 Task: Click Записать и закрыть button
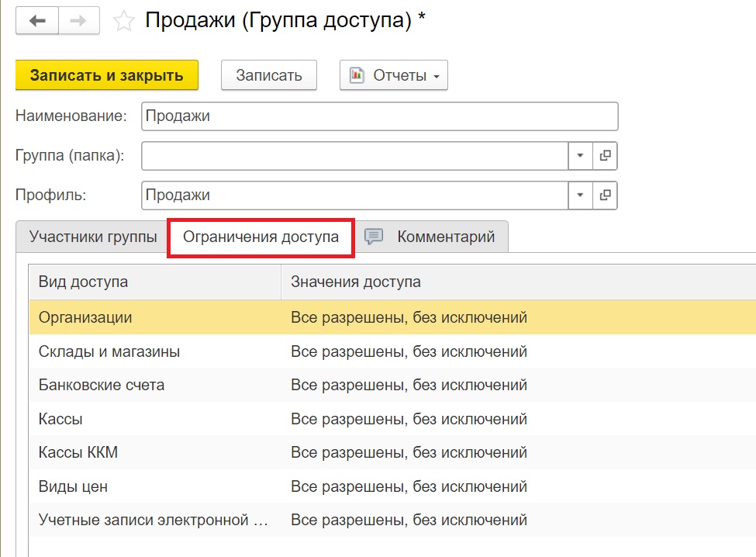(107, 75)
